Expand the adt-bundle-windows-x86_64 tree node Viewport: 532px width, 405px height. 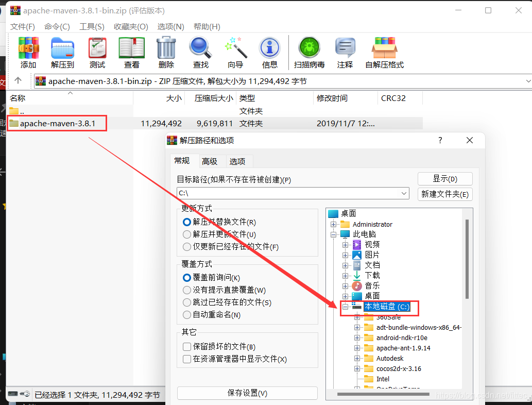click(x=357, y=328)
